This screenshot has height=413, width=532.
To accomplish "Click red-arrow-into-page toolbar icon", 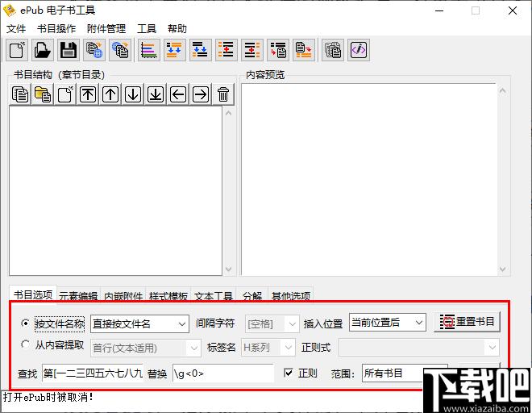I will 278,50.
